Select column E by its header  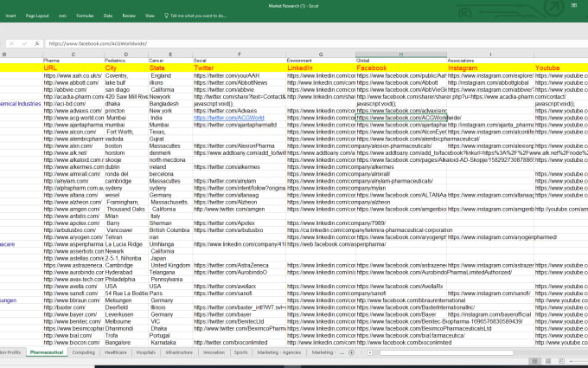point(170,55)
